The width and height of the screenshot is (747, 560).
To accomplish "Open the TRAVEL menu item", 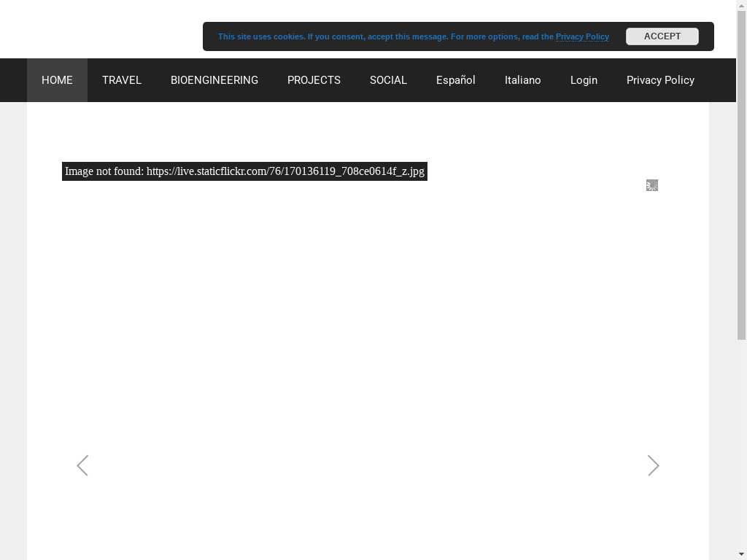I will pos(122,80).
